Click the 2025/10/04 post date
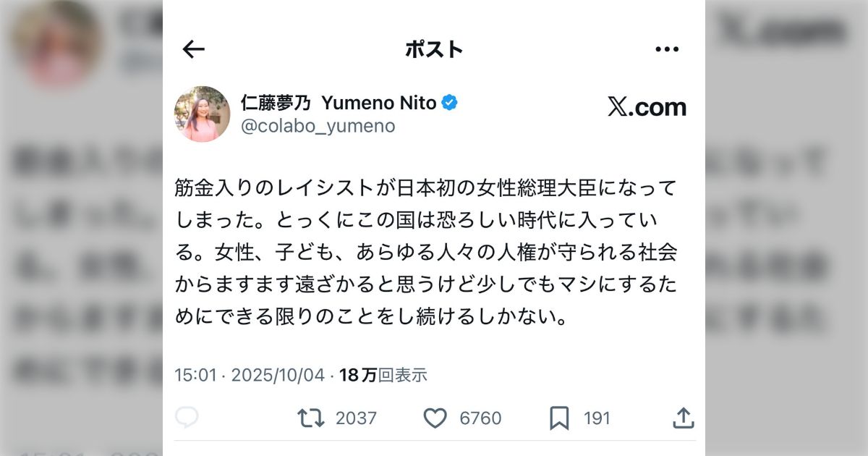Screen dimensions: 868x456 (277, 375)
